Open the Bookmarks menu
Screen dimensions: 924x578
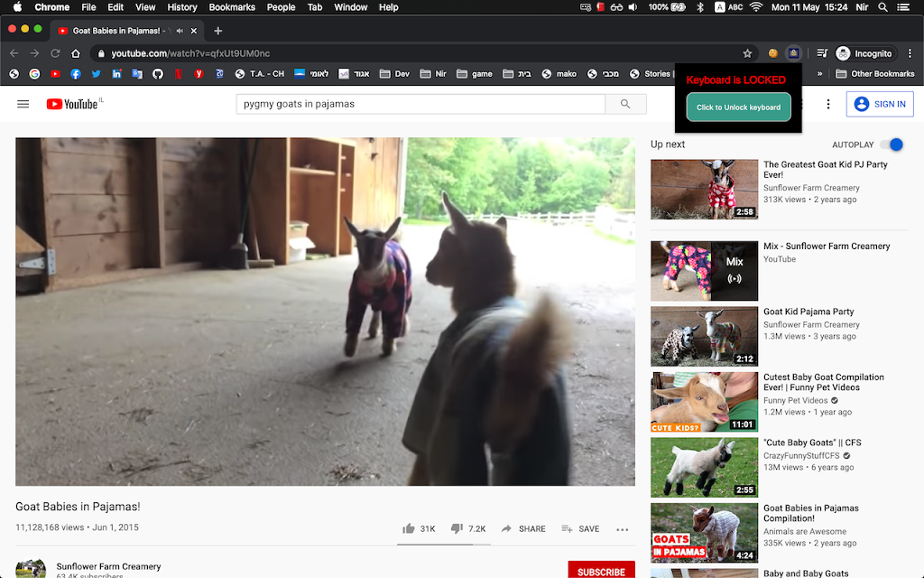pyautogui.click(x=232, y=7)
